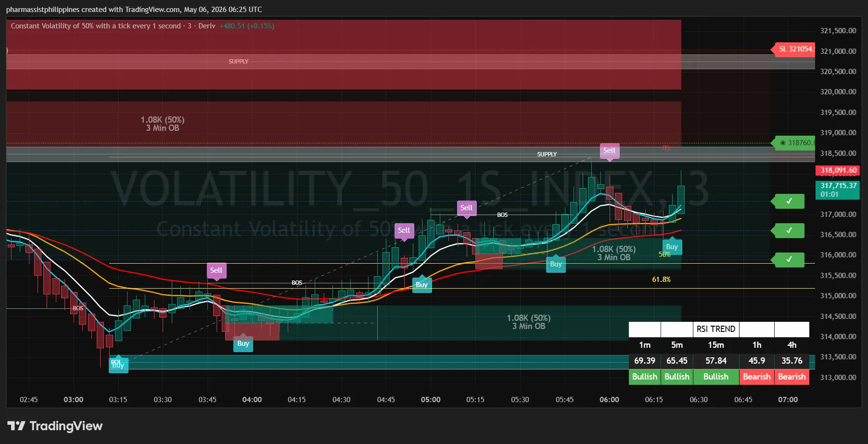The height and width of the screenshot is (444, 868).
Task: Click the Buy marker next to the 50% label
Action: pos(672,247)
